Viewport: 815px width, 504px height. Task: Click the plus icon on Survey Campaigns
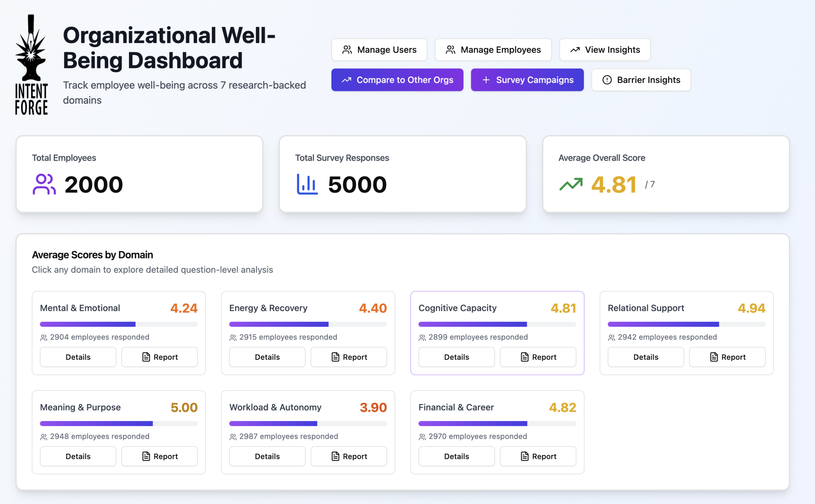pyautogui.click(x=486, y=80)
